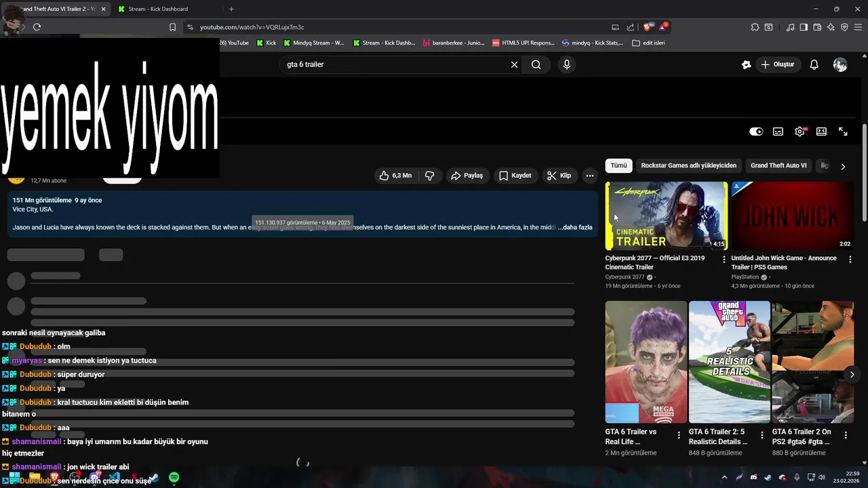Open the options menu for the John Wick video
This screenshot has width=868, height=488.
[850, 259]
